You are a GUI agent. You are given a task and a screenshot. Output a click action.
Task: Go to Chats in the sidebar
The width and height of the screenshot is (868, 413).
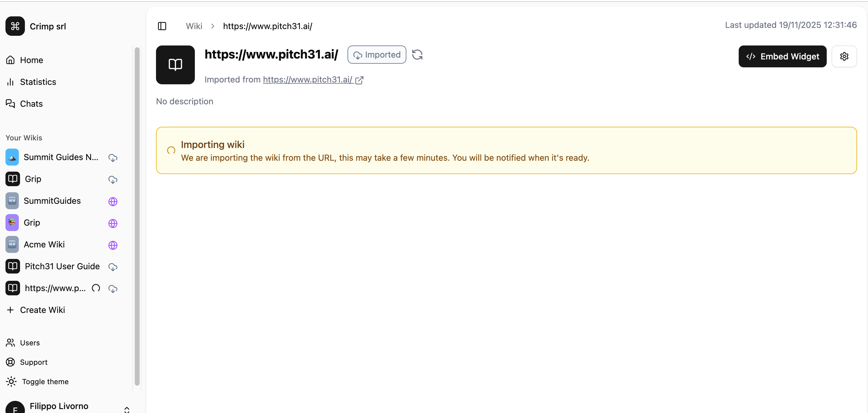[31, 104]
